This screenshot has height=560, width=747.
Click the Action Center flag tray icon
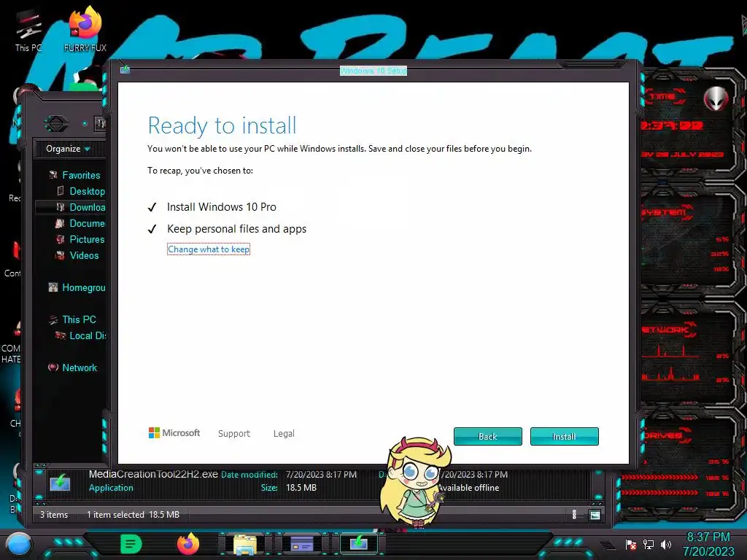click(631, 545)
